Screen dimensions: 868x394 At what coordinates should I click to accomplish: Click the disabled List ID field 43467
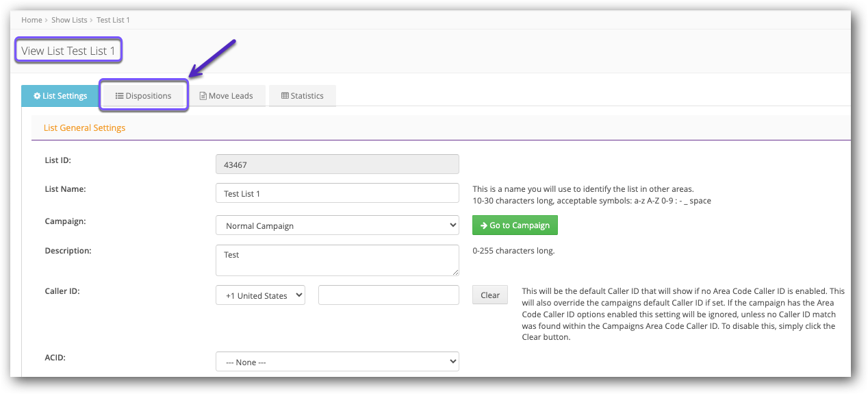click(337, 164)
